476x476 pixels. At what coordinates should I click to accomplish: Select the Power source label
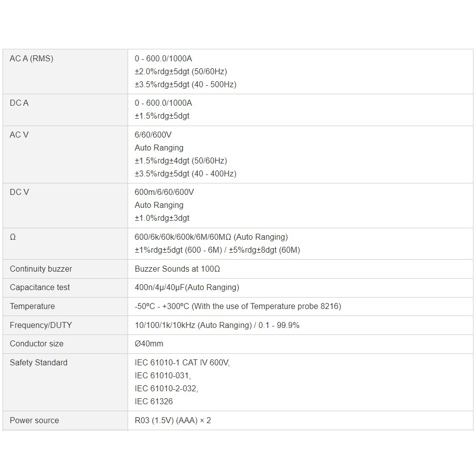[34, 421]
